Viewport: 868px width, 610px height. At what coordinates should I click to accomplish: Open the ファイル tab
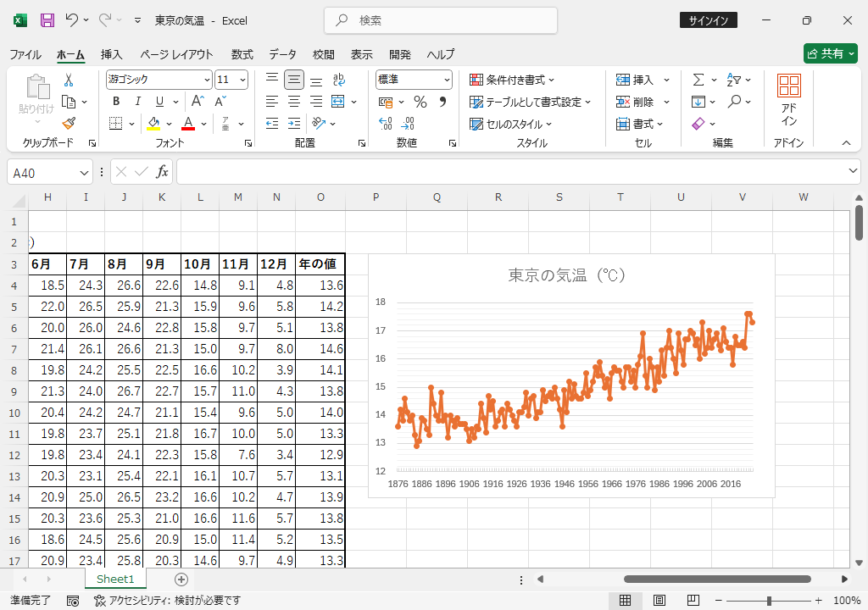pyautogui.click(x=25, y=54)
